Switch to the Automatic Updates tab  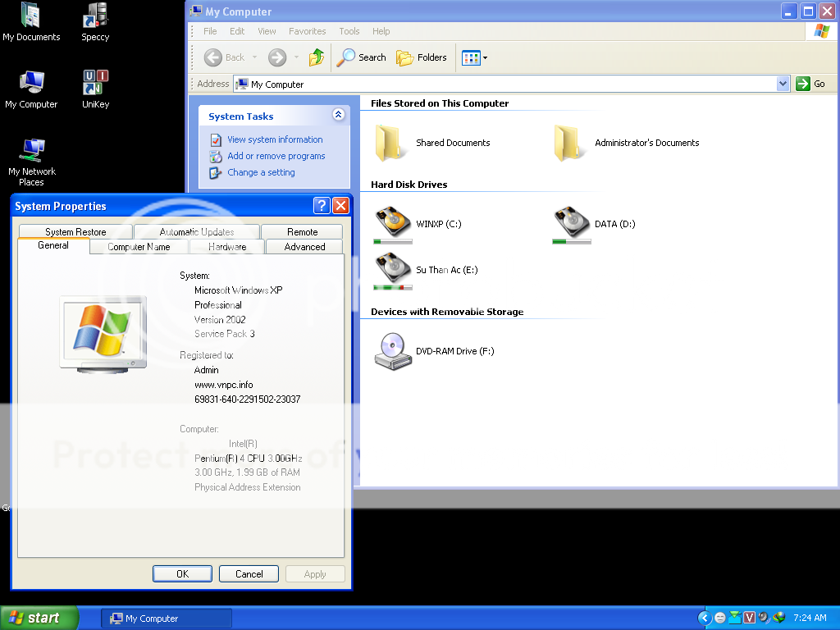point(197,232)
